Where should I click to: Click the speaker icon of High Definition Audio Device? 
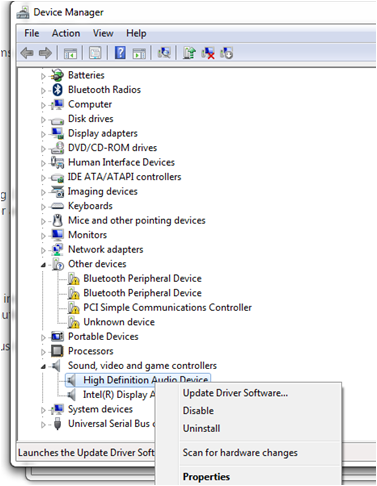71,380
